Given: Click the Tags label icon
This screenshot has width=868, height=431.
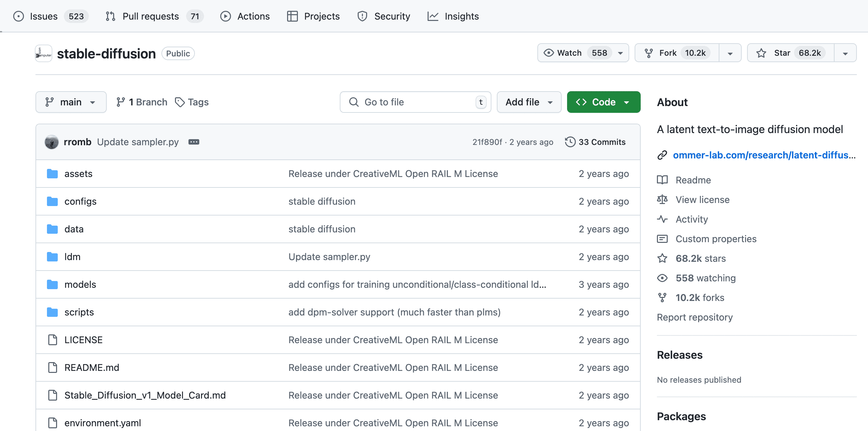Looking at the screenshot, I should [180, 102].
